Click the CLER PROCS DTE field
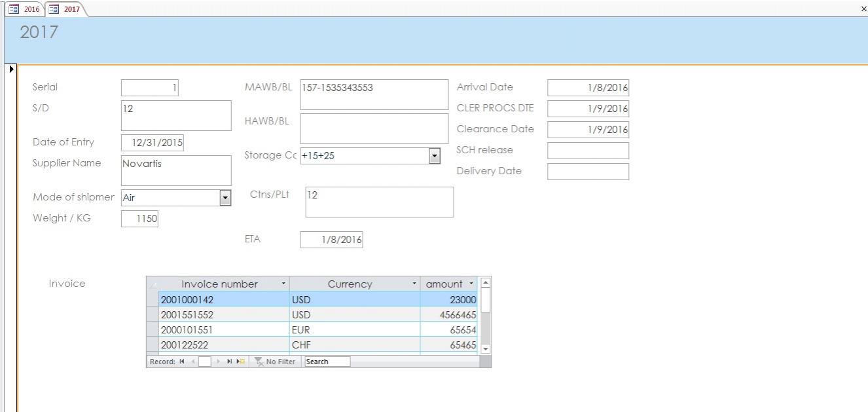This screenshot has height=412, width=868. point(588,109)
